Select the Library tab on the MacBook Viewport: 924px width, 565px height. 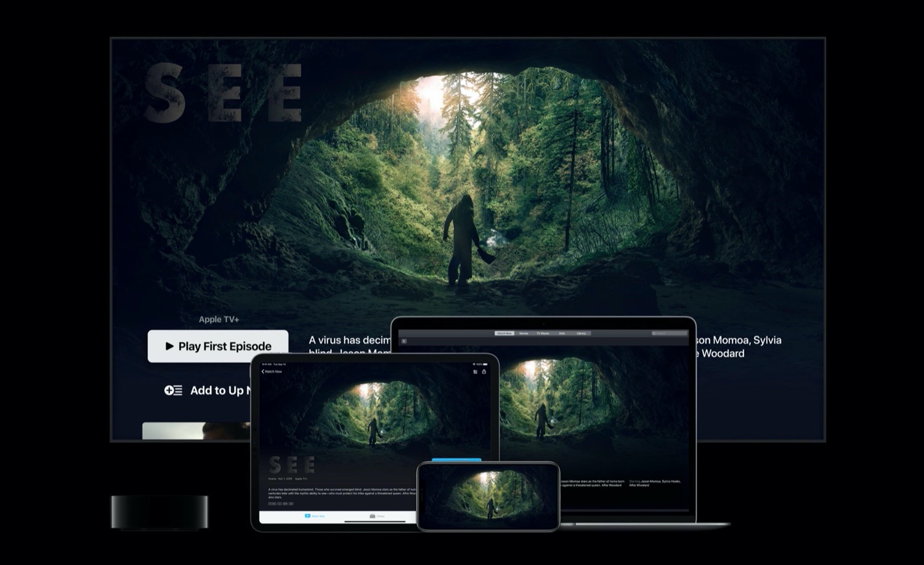coord(581,333)
